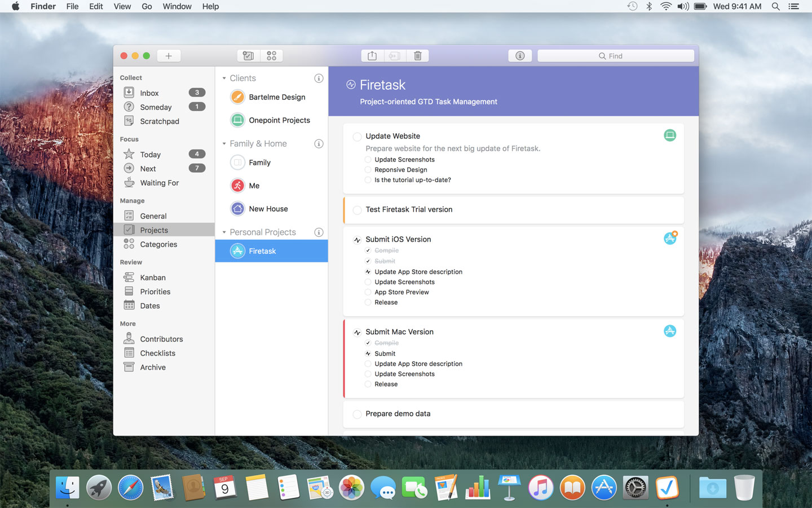Screen dimensions: 812x508
Task: Check off the Prepare demo data task
Action: [357, 414]
